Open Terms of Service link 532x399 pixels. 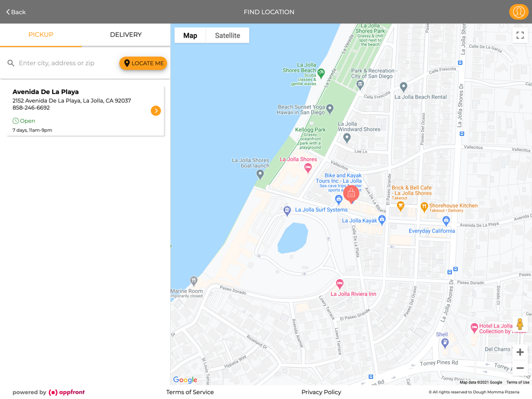tap(190, 392)
